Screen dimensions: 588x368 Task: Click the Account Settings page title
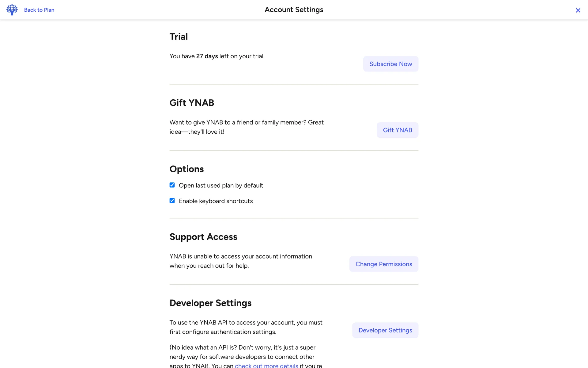(x=294, y=10)
